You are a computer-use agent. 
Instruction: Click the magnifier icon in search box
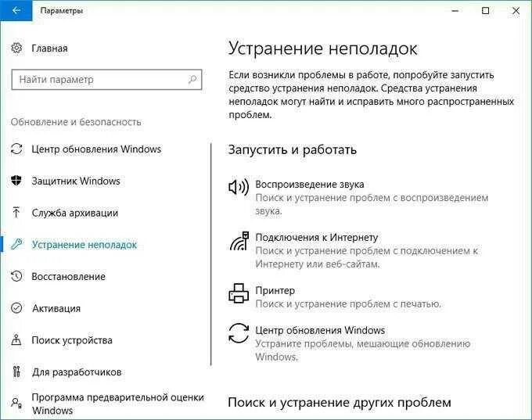[x=192, y=80]
